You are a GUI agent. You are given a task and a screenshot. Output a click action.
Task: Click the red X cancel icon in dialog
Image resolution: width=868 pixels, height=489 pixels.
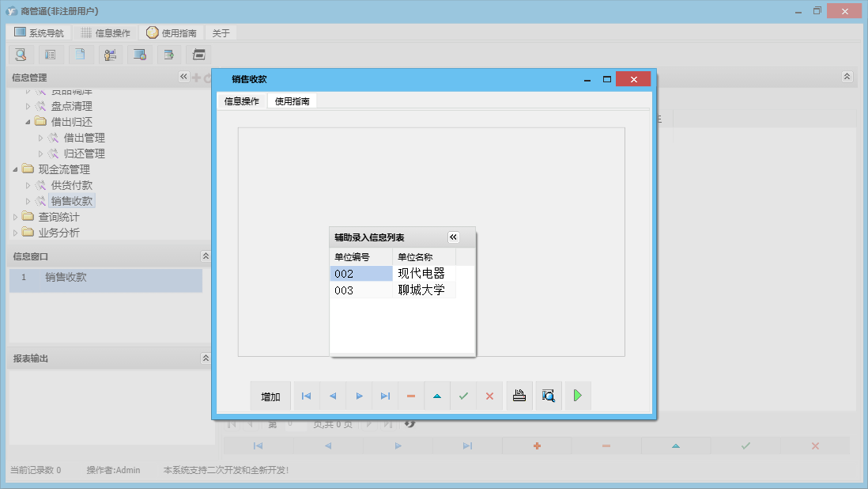(489, 396)
